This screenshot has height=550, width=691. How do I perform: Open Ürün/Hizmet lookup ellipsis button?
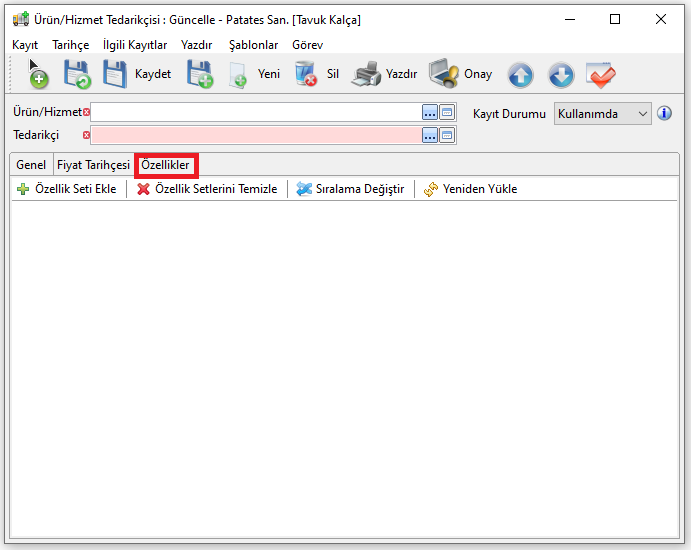(x=430, y=112)
